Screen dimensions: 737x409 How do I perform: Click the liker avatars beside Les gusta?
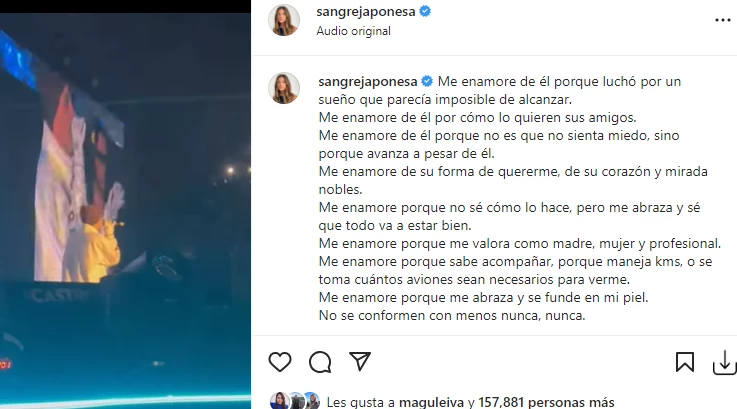tap(295, 401)
